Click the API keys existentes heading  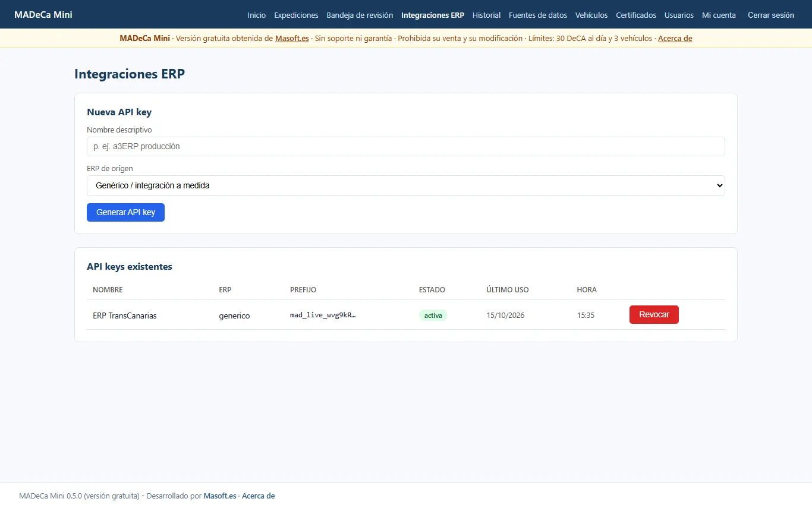click(130, 267)
